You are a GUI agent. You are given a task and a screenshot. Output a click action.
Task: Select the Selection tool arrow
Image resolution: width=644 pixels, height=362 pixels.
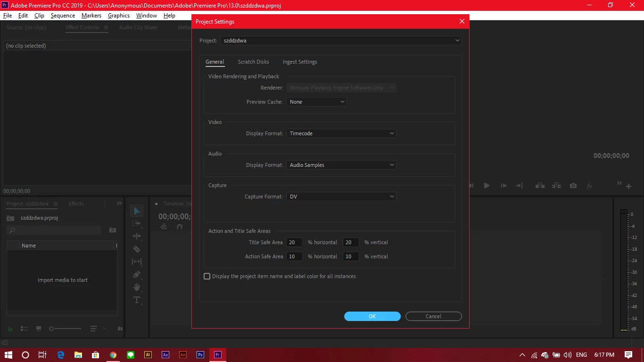point(137,211)
